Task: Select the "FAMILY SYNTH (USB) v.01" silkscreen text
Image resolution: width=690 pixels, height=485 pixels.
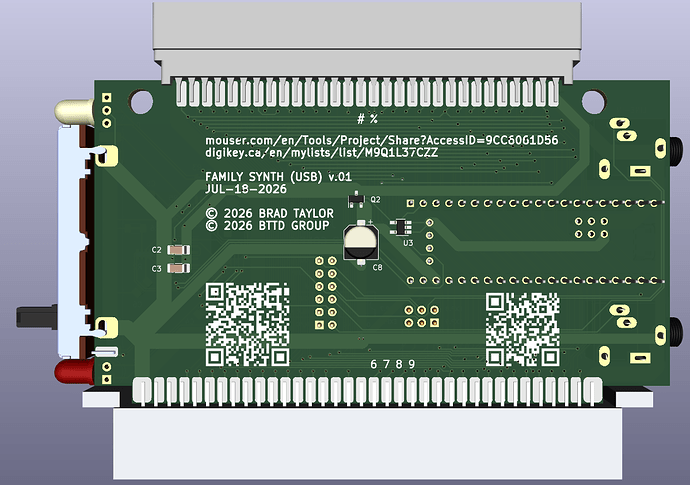Action: pos(278,177)
